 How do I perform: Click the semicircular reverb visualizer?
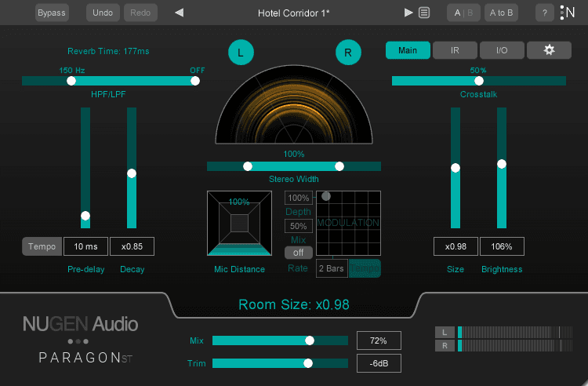click(294, 105)
